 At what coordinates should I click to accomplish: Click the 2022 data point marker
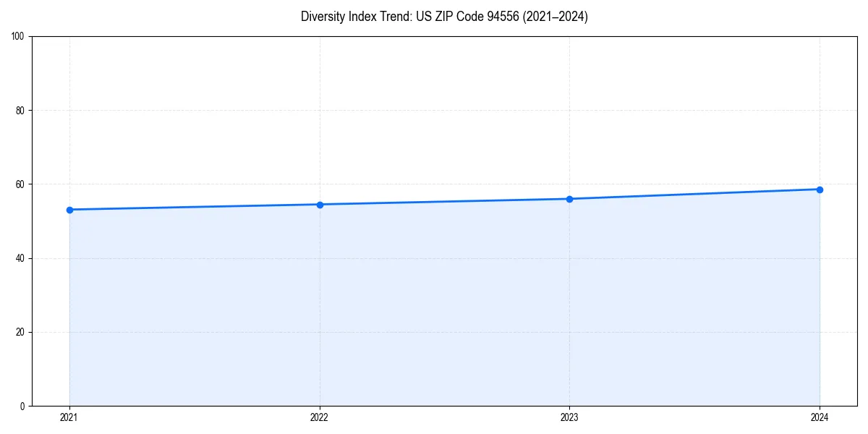[320, 204]
